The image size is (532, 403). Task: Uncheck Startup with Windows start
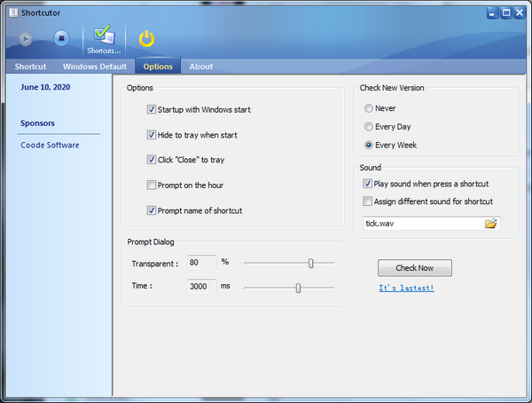[x=152, y=110]
